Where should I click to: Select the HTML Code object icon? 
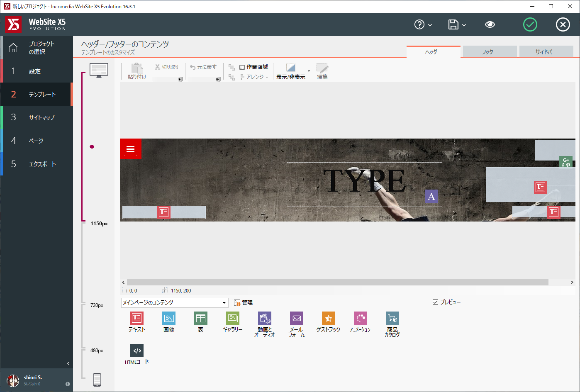point(136,351)
